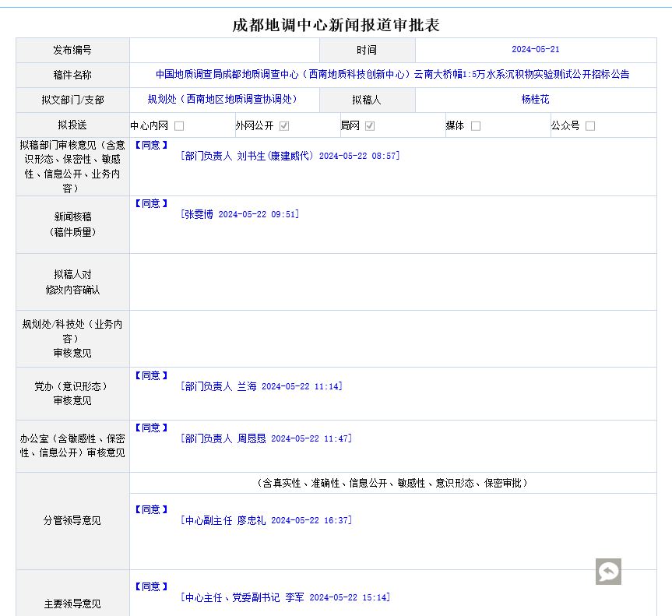Toggle the 中心内网 checkbox
This screenshot has width=672, height=616.
click(179, 126)
